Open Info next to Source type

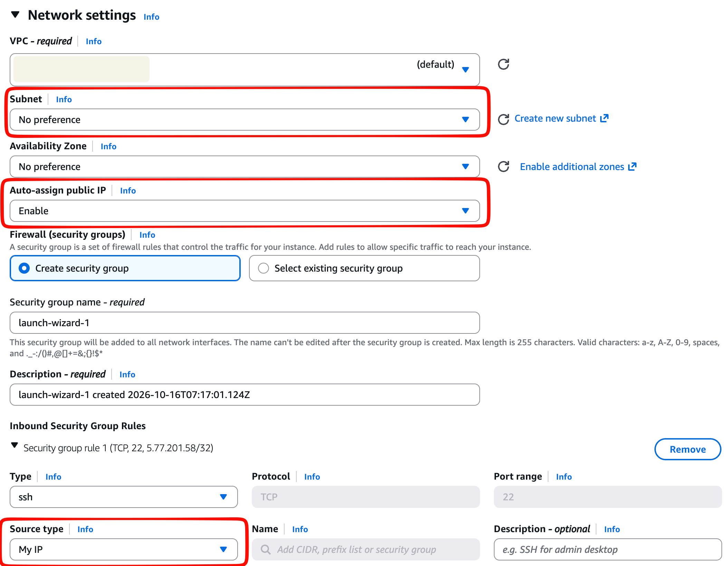tap(85, 529)
